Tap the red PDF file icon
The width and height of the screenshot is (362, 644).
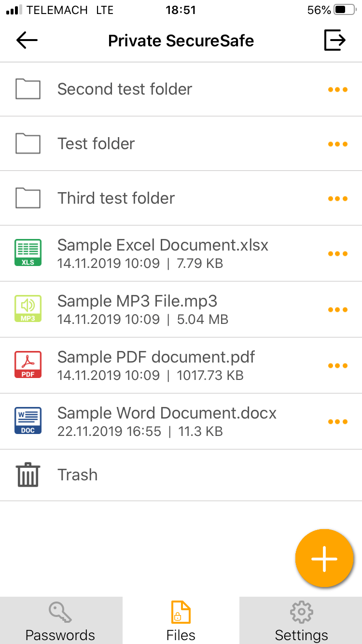click(x=28, y=365)
